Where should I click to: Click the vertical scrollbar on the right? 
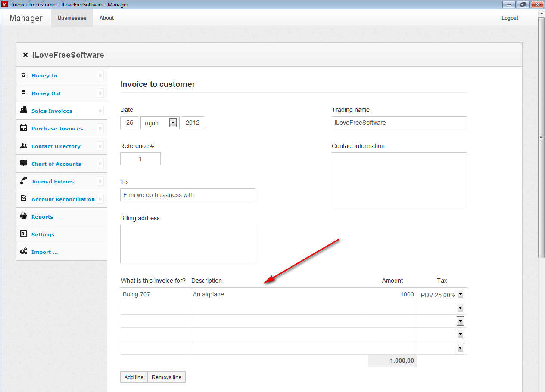point(541,138)
